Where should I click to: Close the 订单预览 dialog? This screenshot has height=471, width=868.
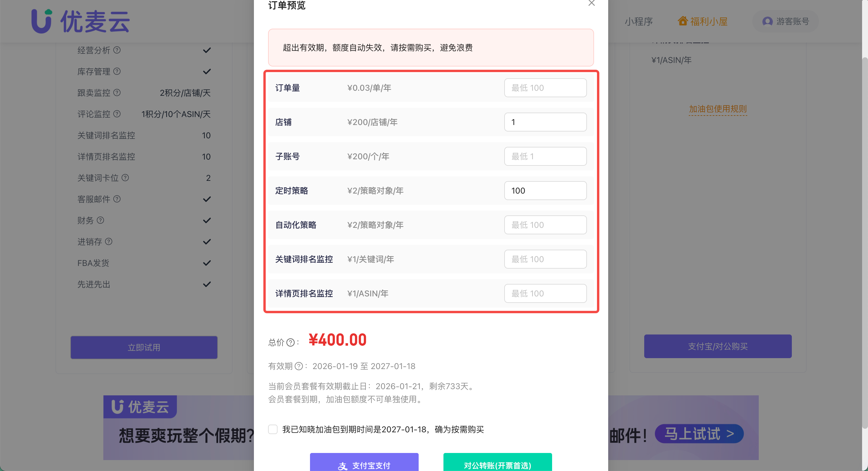pos(591,3)
